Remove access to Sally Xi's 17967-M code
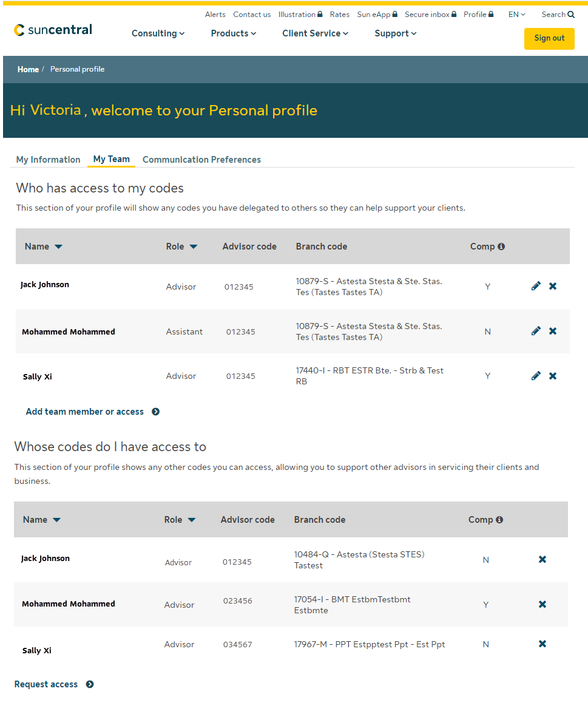The image size is (588, 711). (x=542, y=644)
